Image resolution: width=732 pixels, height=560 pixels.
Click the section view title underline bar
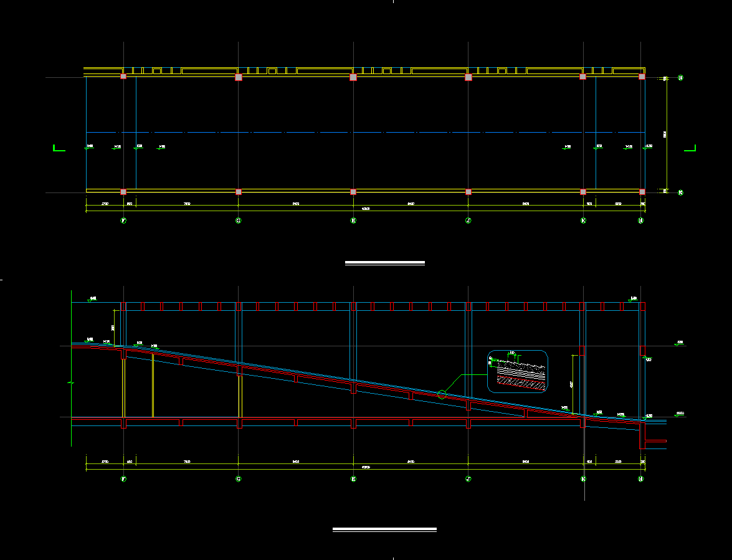tap(384, 529)
